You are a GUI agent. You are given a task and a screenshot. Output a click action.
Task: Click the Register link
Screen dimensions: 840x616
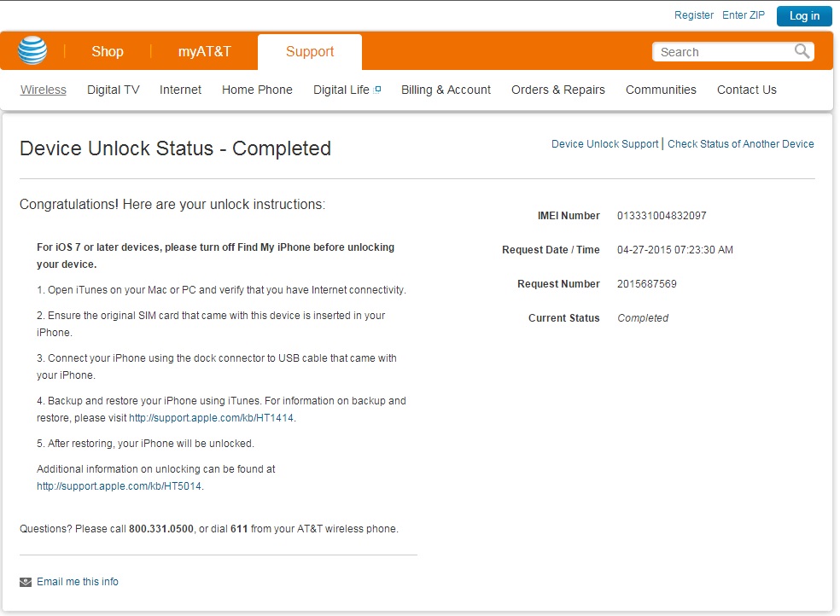coord(694,15)
